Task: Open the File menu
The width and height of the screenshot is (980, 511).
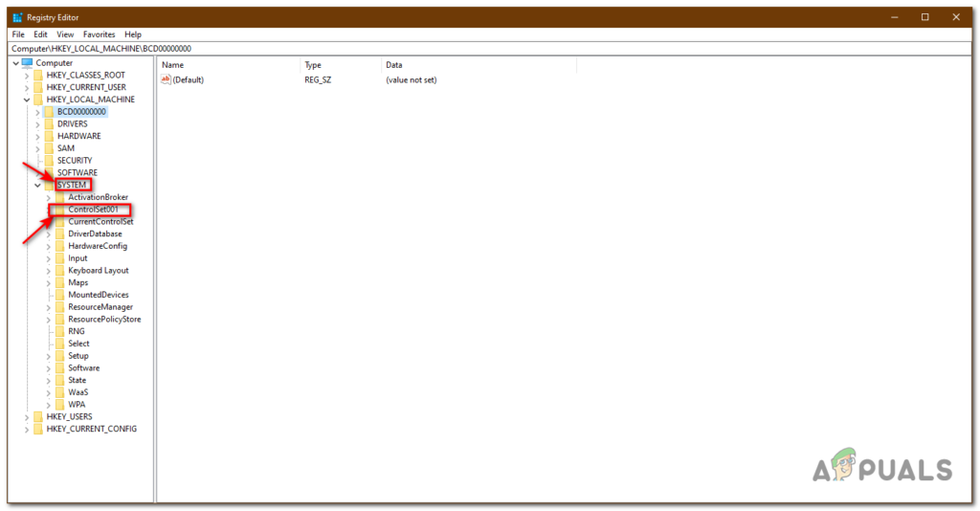Action: (x=18, y=34)
